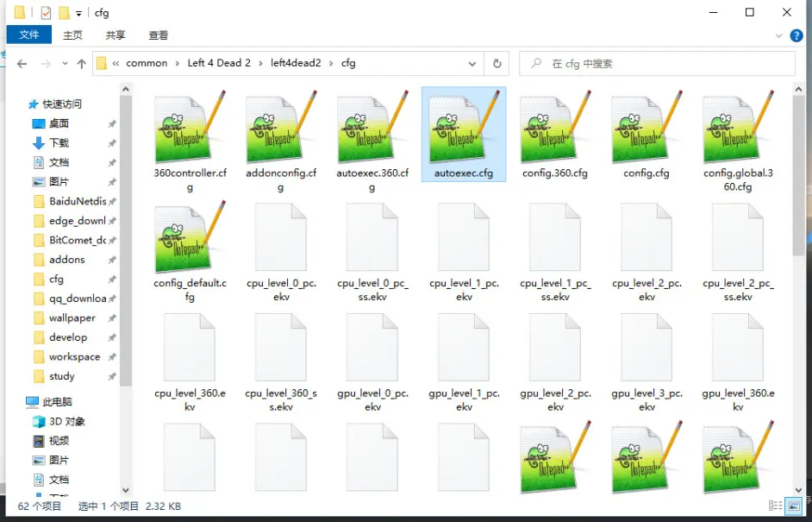Open wallpaper folder in sidebar
Viewport: 812px width, 522px height.
72,318
